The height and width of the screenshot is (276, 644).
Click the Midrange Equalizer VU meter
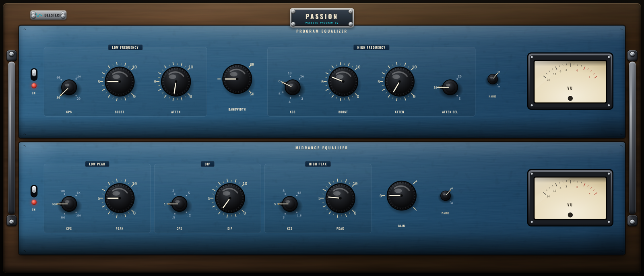coord(570,198)
